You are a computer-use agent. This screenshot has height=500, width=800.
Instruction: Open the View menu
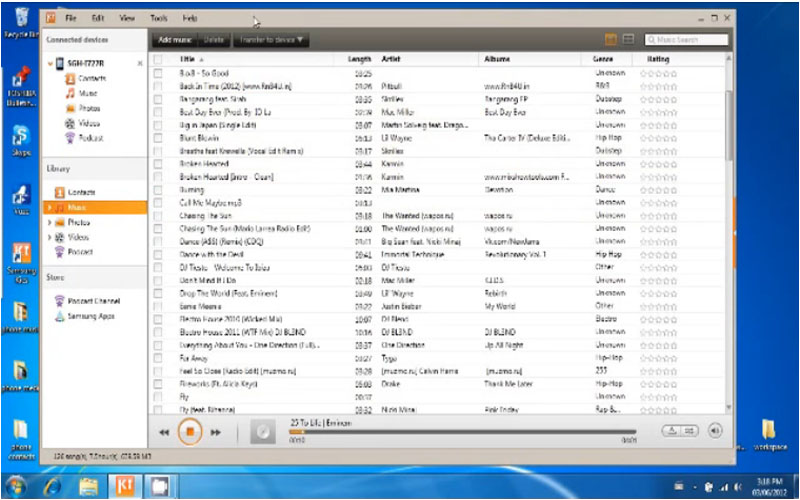[127, 18]
